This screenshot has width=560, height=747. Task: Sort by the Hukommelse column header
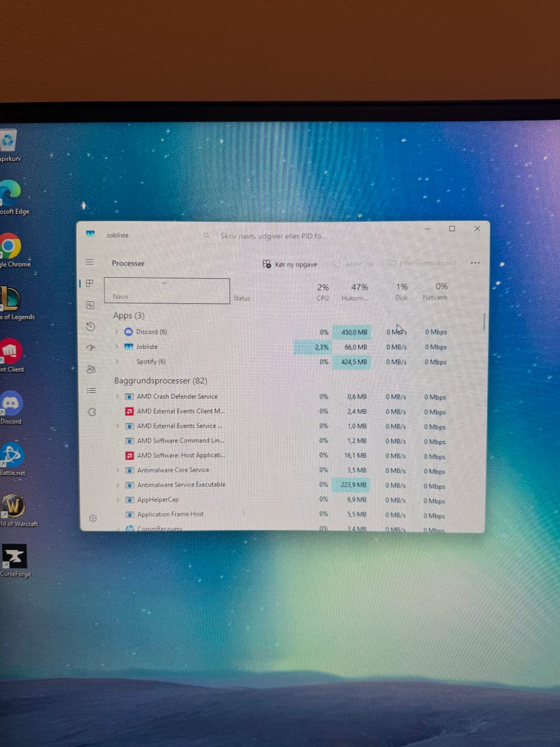355,292
